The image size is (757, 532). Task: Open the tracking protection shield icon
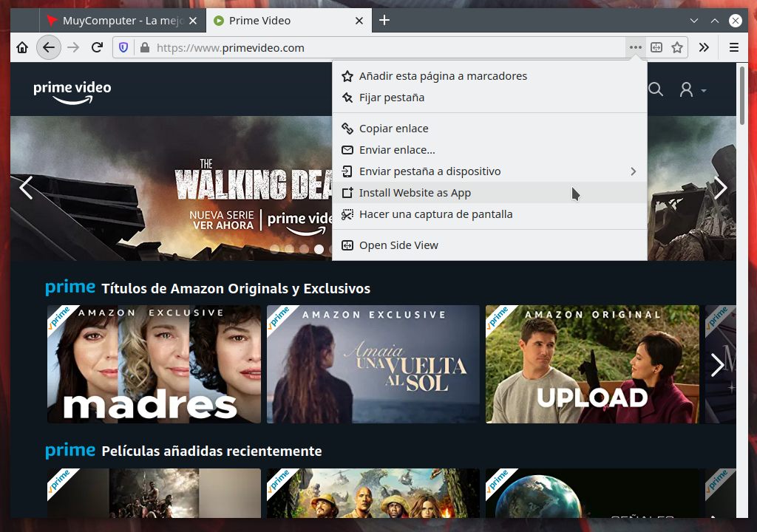[x=123, y=48]
